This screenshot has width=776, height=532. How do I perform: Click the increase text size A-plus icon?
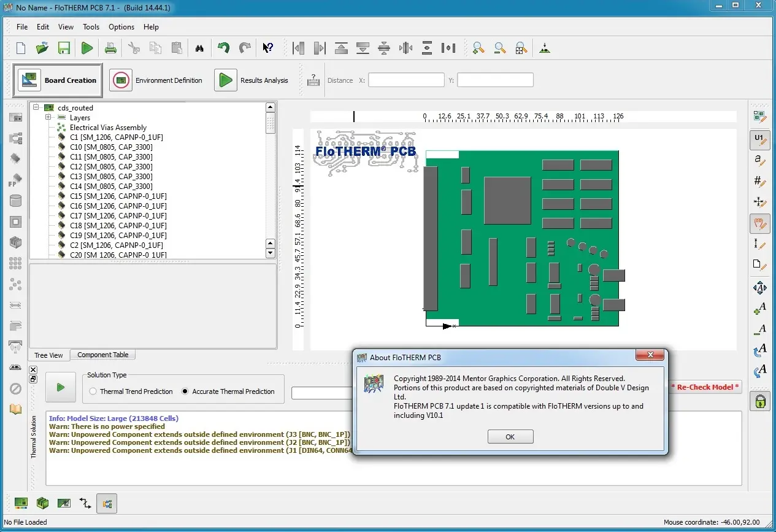coord(760,309)
